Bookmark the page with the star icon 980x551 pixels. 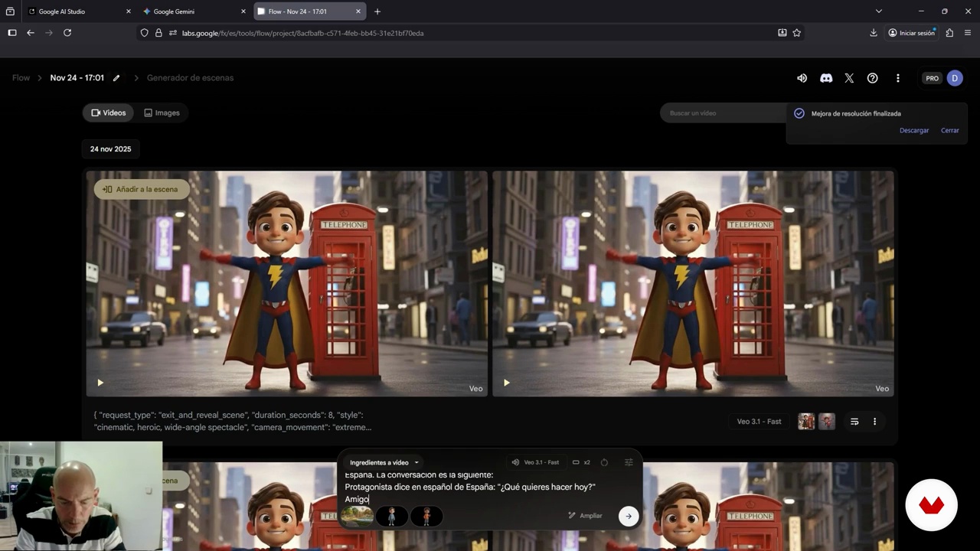pos(796,33)
